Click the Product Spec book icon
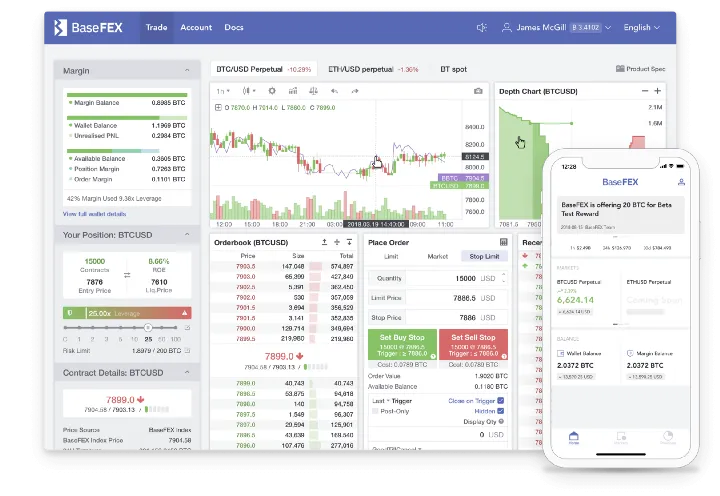Screen dimensions: 720x496 [x=620, y=69]
